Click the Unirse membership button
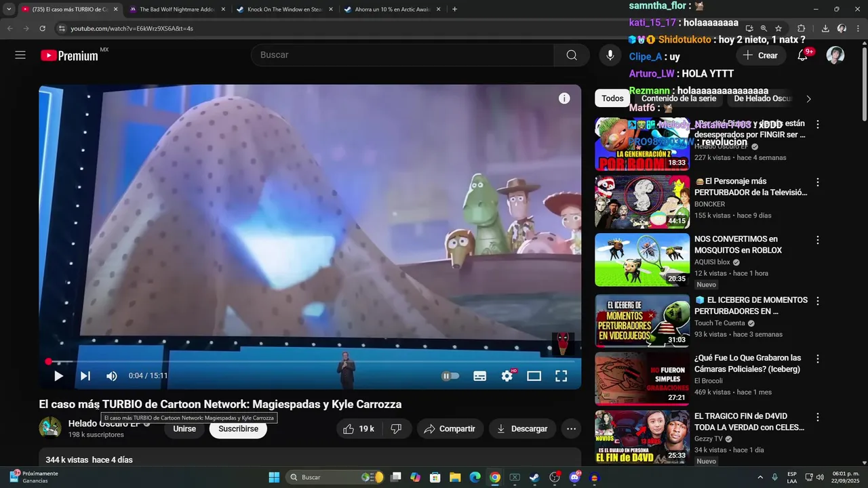Viewport: 868px width, 488px height. point(184,429)
